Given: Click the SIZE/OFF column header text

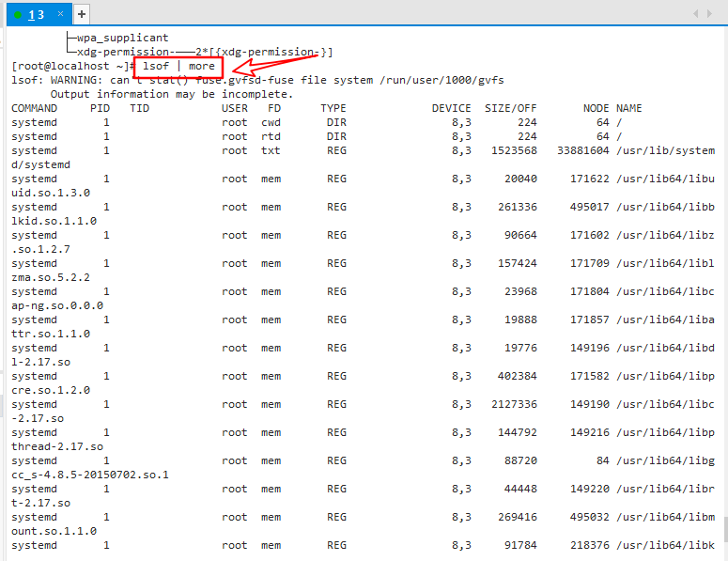Looking at the screenshot, I should [511, 108].
